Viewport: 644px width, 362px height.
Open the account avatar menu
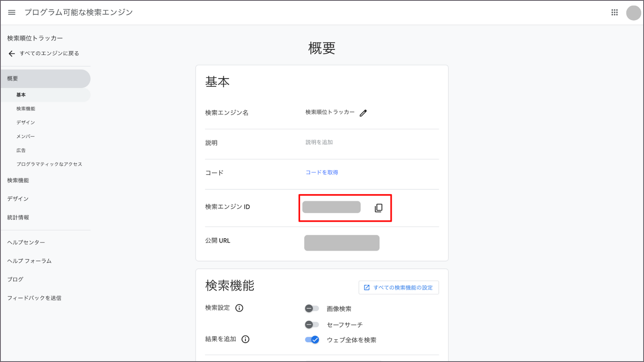click(x=634, y=13)
